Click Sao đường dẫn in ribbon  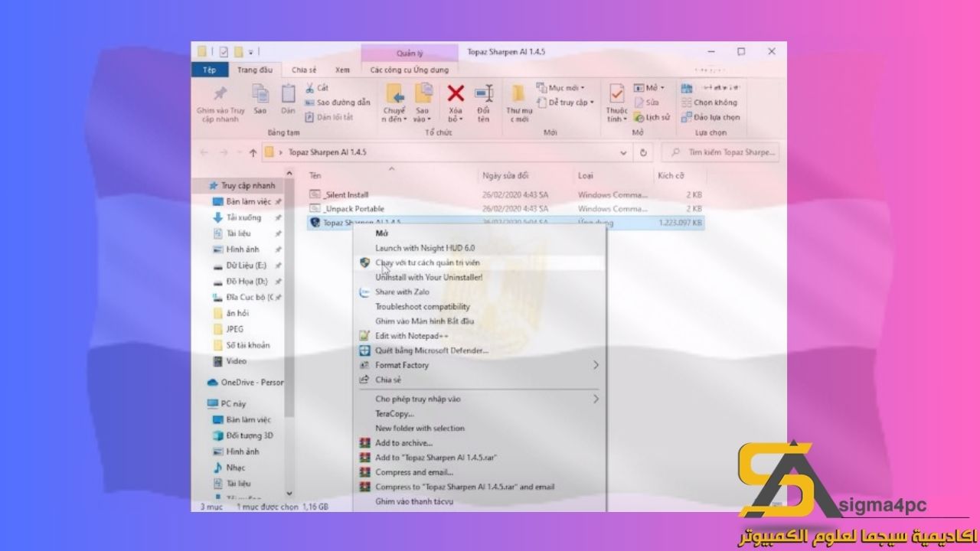point(338,103)
